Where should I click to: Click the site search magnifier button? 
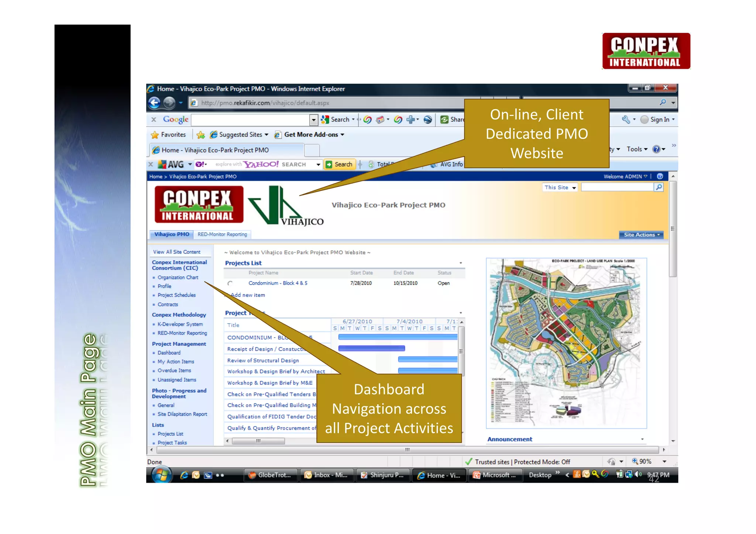point(659,187)
